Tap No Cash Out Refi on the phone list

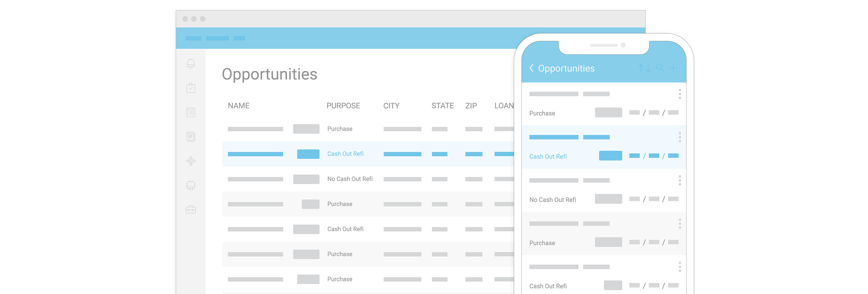click(x=553, y=200)
